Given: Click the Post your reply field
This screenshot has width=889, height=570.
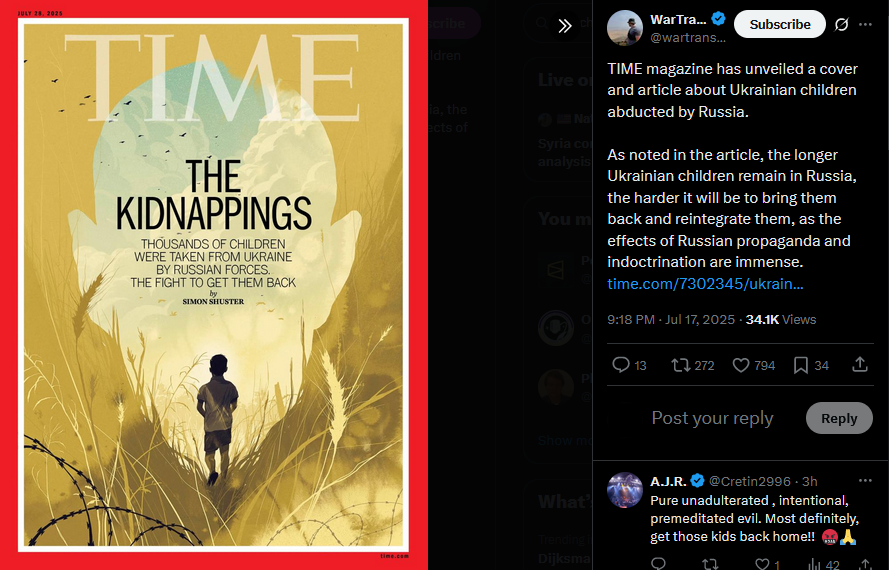Looking at the screenshot, I should click(712, 418).
